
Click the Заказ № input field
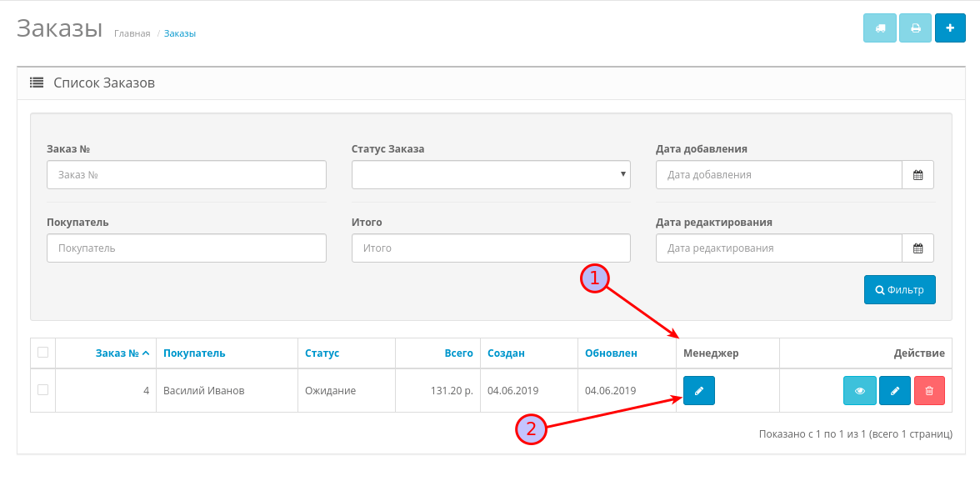[x=187, y=175]
